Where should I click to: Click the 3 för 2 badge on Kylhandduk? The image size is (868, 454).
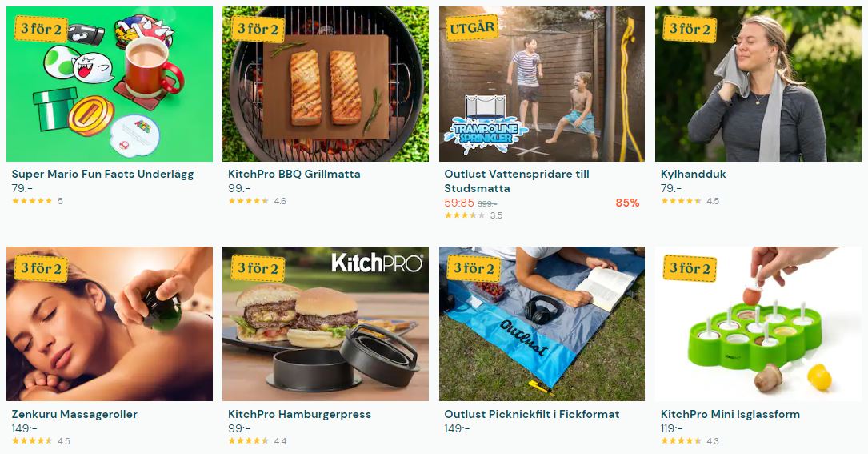[x=690, y=29]
